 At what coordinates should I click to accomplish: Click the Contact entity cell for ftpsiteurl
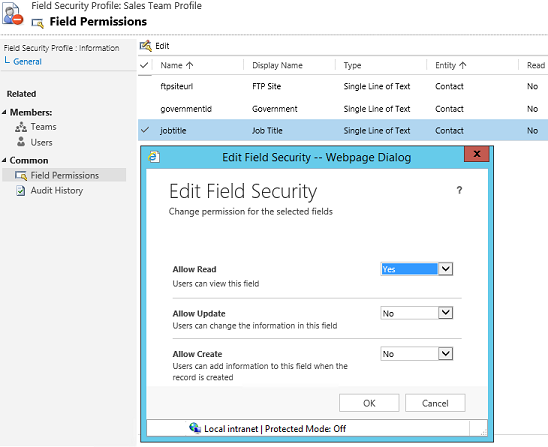[x=449, y=86]
